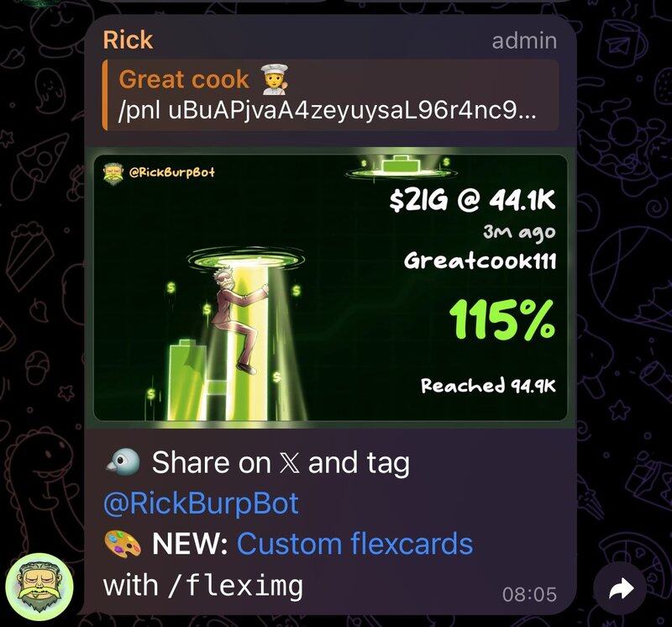Open the 115% flexcard image
Screen dimensions: 672x627
click(x=330, y=287)
